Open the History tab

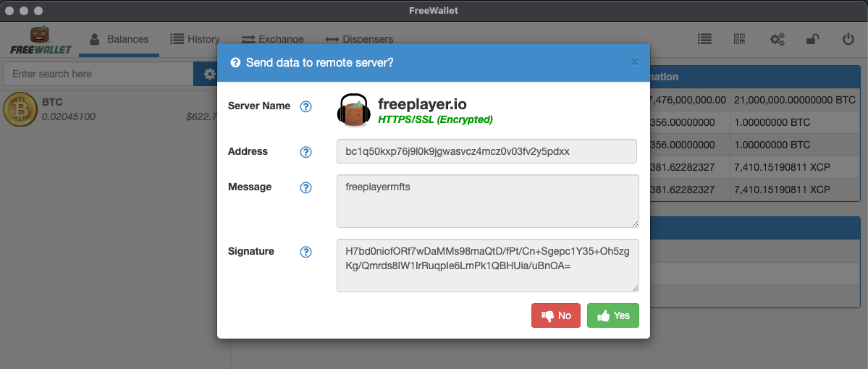pyautogui.click(x=195, y=39)
